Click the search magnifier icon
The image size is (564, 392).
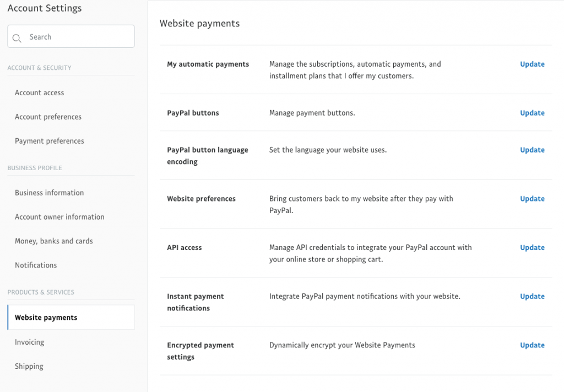(x=17, y=38)
